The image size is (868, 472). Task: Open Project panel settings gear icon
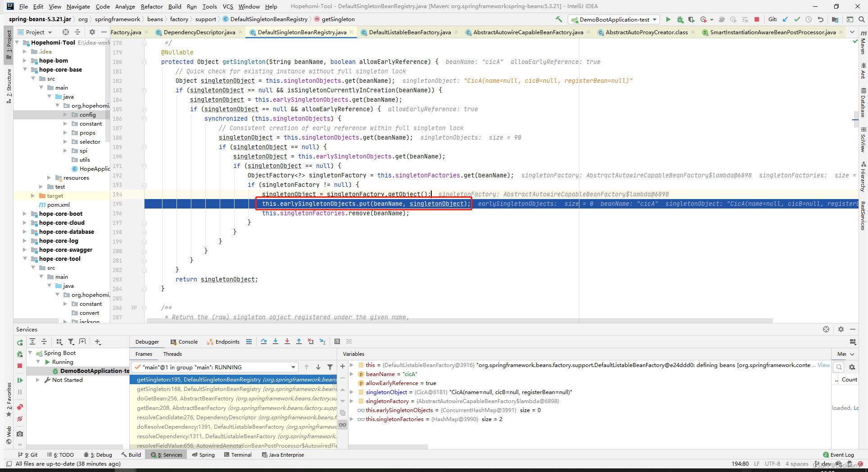(x=92, y=32)
